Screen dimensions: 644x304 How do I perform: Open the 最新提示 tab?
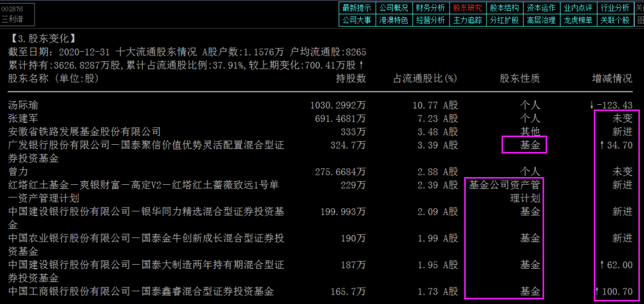[357, 8]
